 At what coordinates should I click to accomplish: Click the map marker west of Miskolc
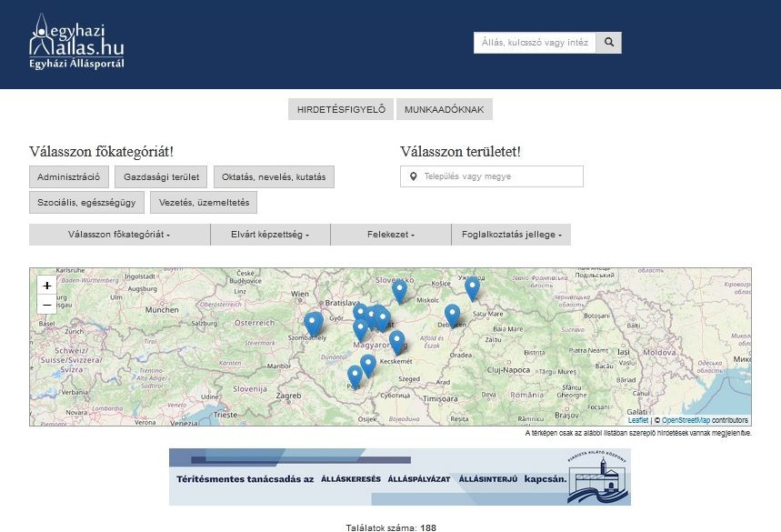click(399, 291)
